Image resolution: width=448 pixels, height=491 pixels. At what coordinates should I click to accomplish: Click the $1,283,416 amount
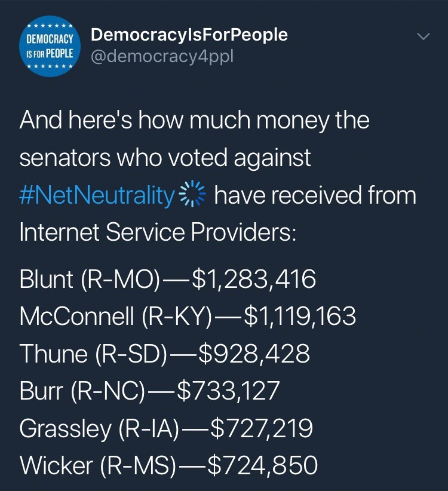253,280
